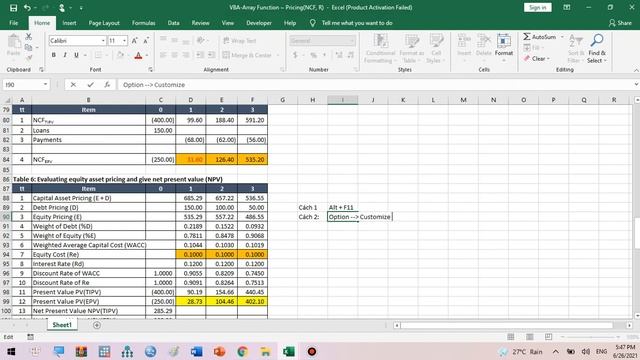This screenshot has width=640, height=360.
Task: Click the 27°C Rain weather widget
Action: pyautogui.click(x=522, y=351)
